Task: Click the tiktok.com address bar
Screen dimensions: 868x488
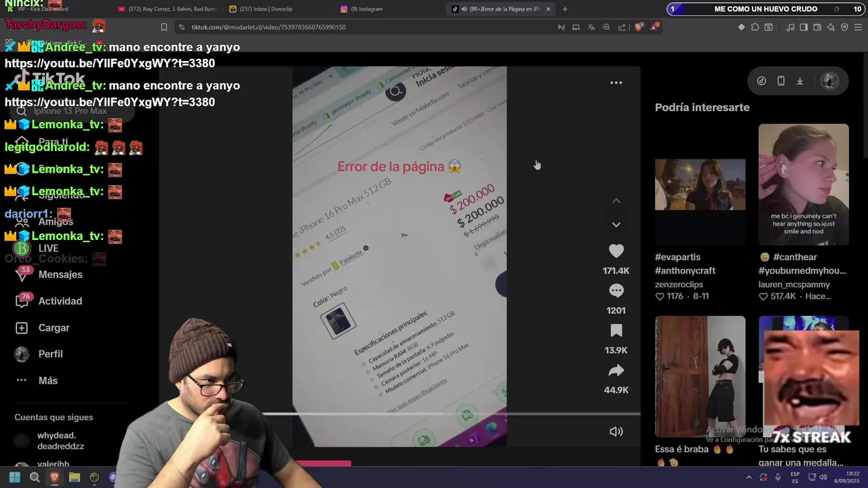Action: point(366,27)
